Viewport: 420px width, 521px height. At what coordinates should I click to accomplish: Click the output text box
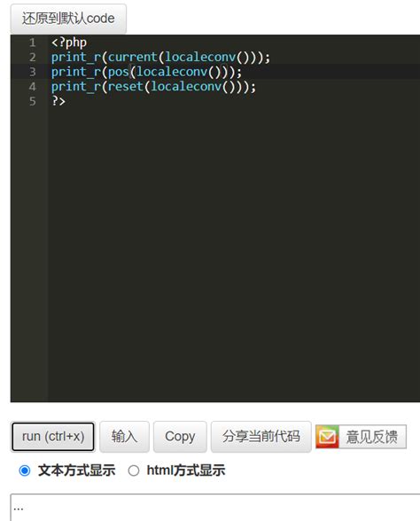pos(215,508)
